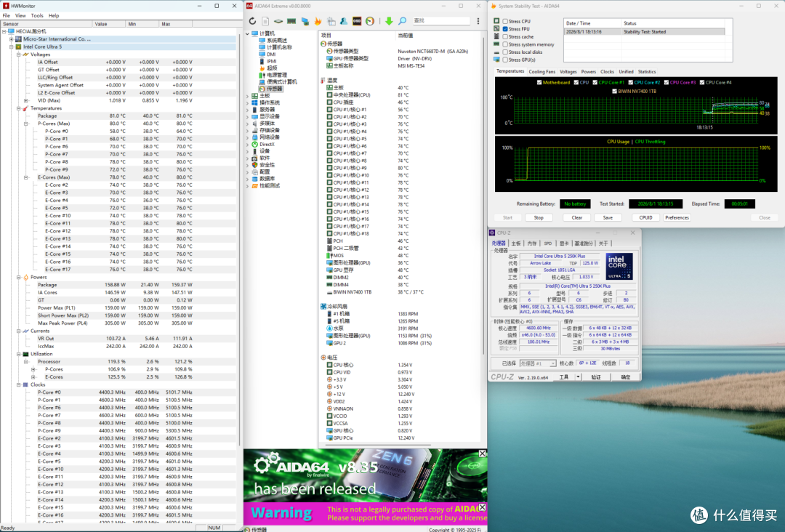
Task: Click the gauge sensor icon in AIDA64 toolbar
Action: (x=370, y=21)
